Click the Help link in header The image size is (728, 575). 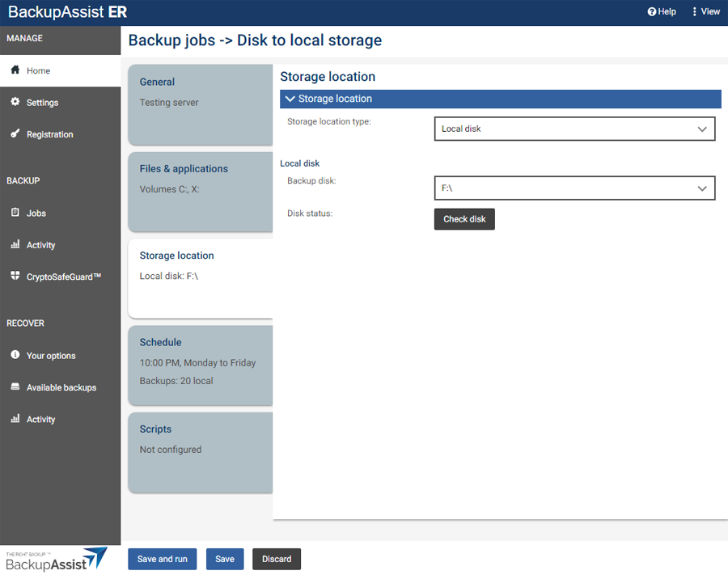[x=662, y=11]
